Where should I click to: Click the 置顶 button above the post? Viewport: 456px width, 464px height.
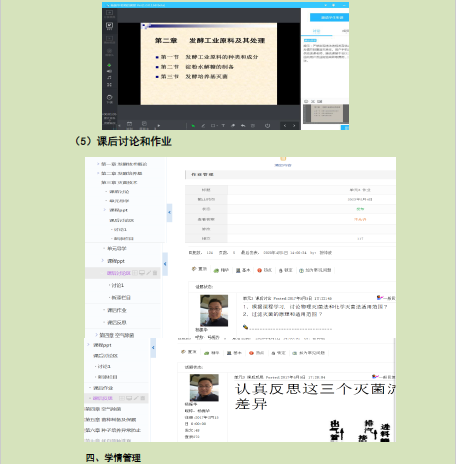[x=199, y=269]
